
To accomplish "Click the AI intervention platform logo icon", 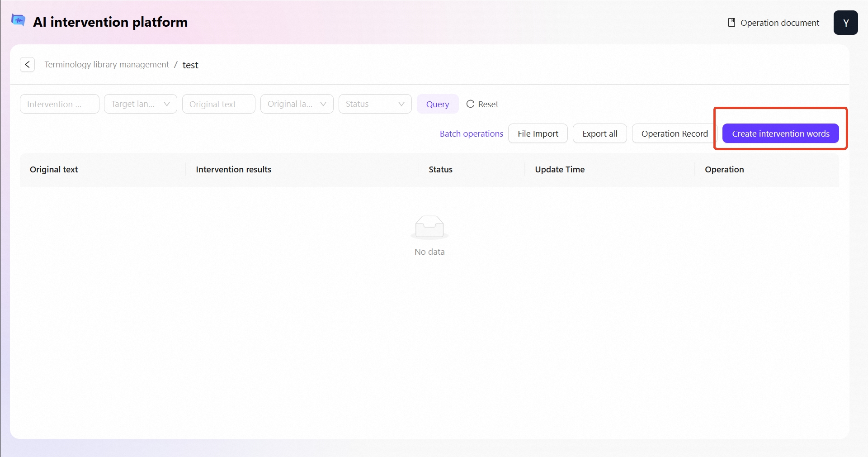I will [x=18, y=21].
